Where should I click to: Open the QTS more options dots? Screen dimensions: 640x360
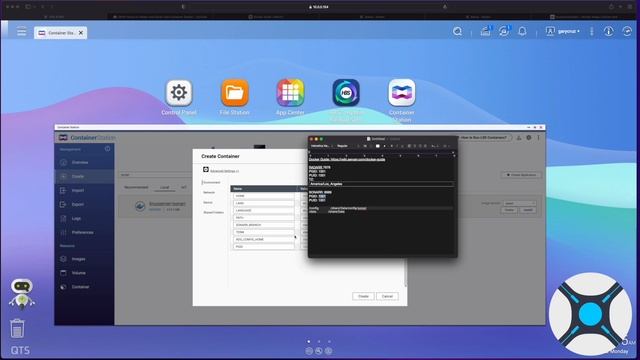591,31
